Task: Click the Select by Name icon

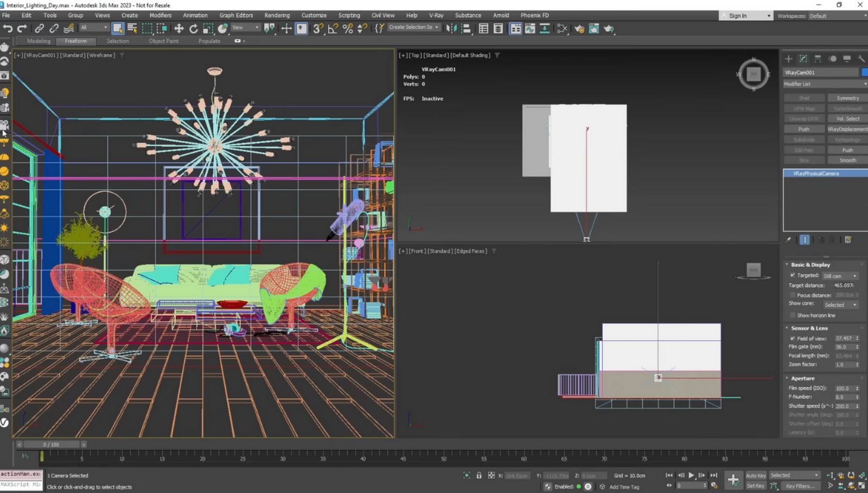Action: 132,28
